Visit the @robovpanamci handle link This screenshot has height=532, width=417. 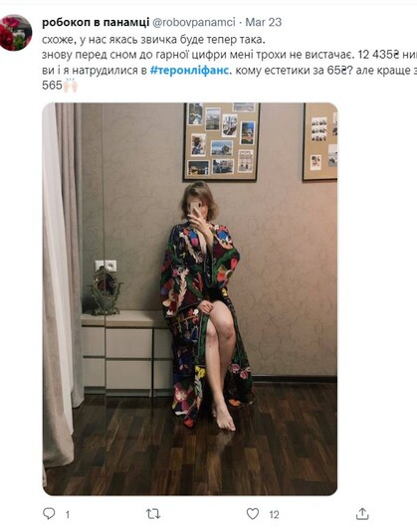tap(193, 23)
